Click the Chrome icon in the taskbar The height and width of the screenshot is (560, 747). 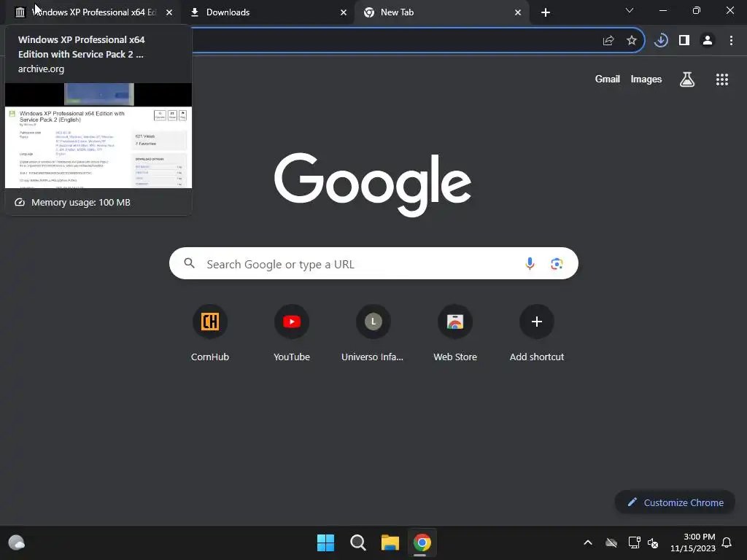point(422,542)
